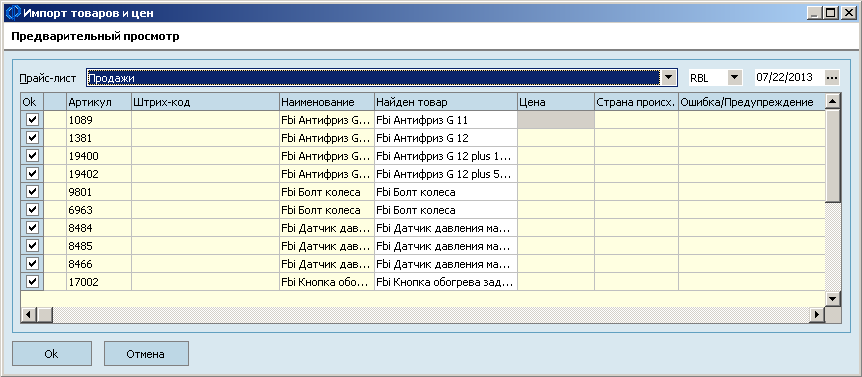Select article cell 8484
Image resolution: width=862 pixels, height=377 pixels.
tap(98, 228)
